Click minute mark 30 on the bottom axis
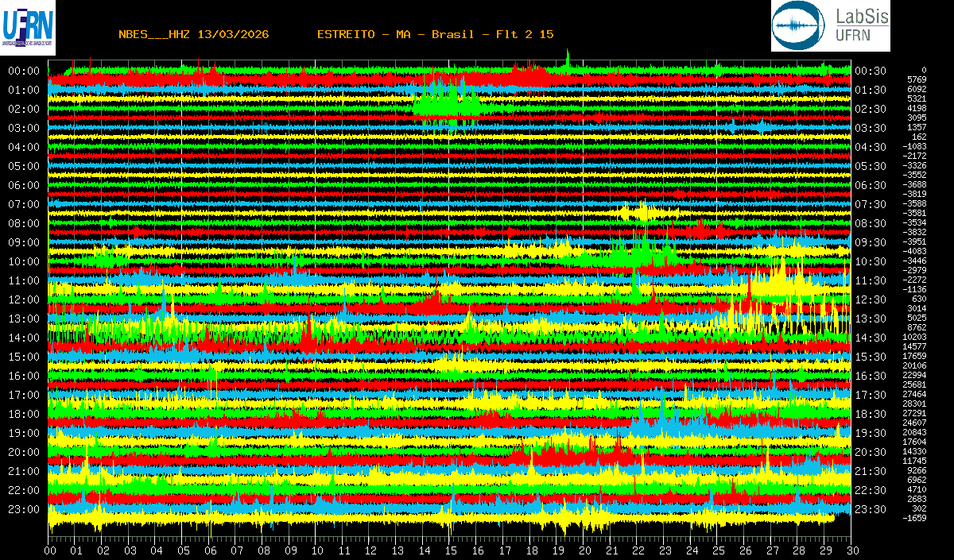Screen dimensions: 954x560 click(x=852, y=550)
